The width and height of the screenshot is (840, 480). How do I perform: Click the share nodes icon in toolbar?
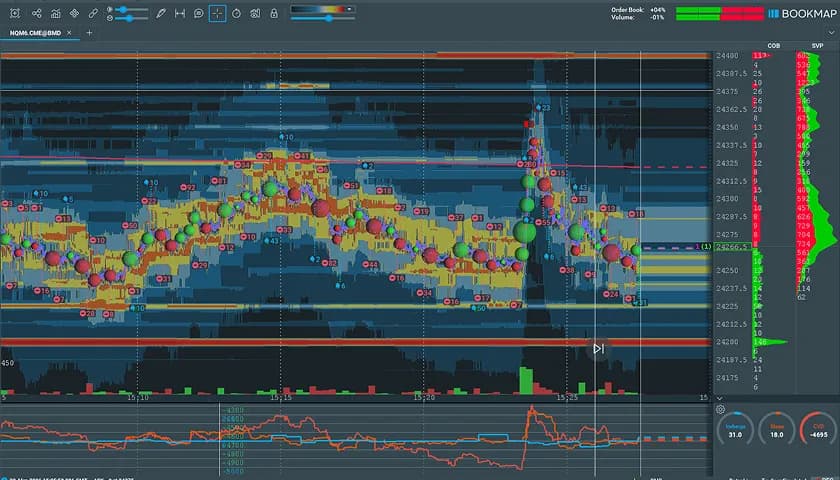36,13
